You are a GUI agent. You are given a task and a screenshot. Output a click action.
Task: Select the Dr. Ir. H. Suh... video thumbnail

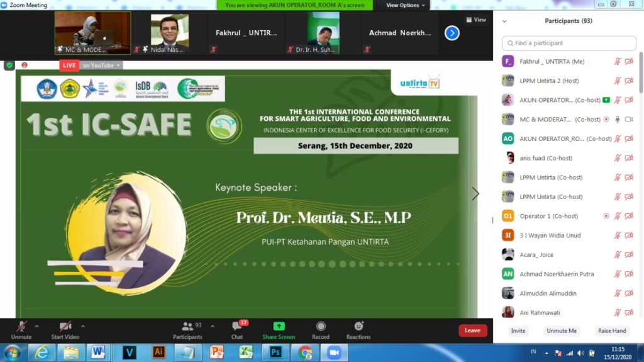(323, 33)
